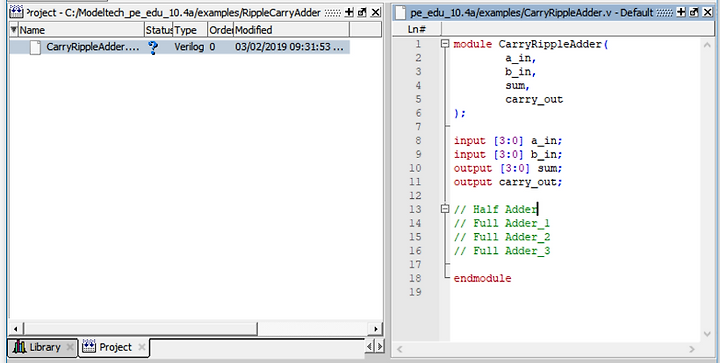Image resolution: width=720 pixels, height=363 pixels.
Task: Switch to the Library tab
Action: 42,347
